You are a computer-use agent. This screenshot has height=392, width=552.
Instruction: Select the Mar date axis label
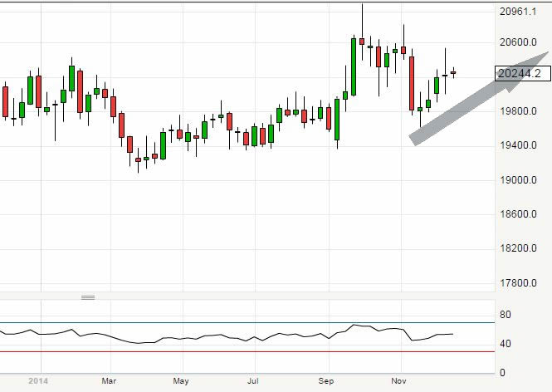click(x=109, y=381)
